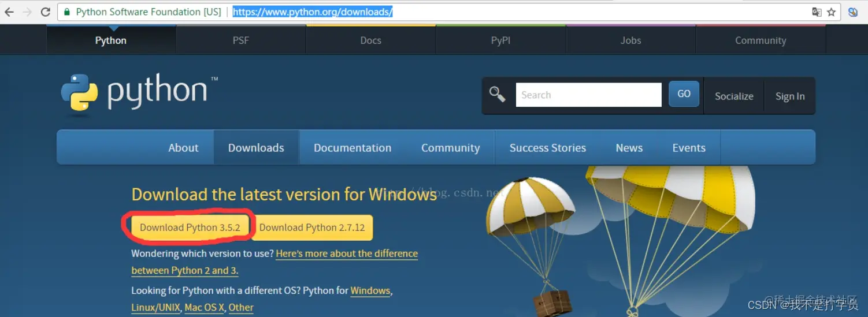Focus the Search input field
This screenshot has width=868, height=317.
[588, 95]
